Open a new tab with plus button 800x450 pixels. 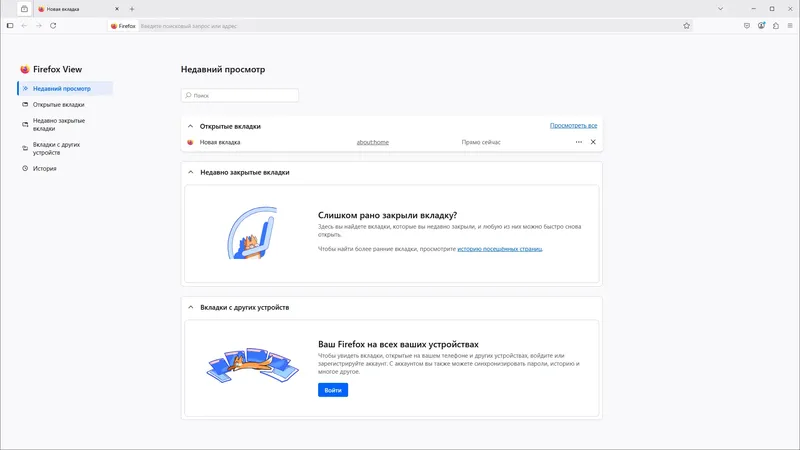[132, 8]
